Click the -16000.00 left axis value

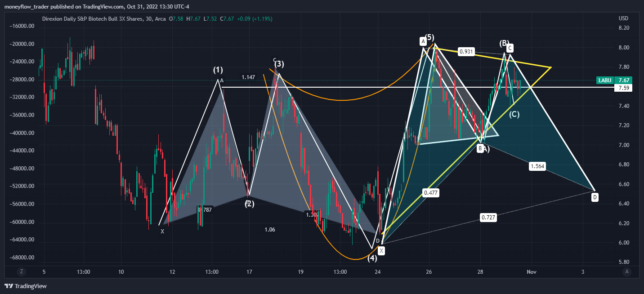22,27
